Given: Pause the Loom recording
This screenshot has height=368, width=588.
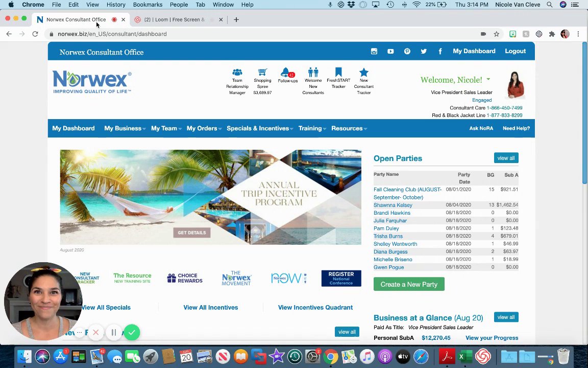Looking at the screenshot, I should point(114,332).
